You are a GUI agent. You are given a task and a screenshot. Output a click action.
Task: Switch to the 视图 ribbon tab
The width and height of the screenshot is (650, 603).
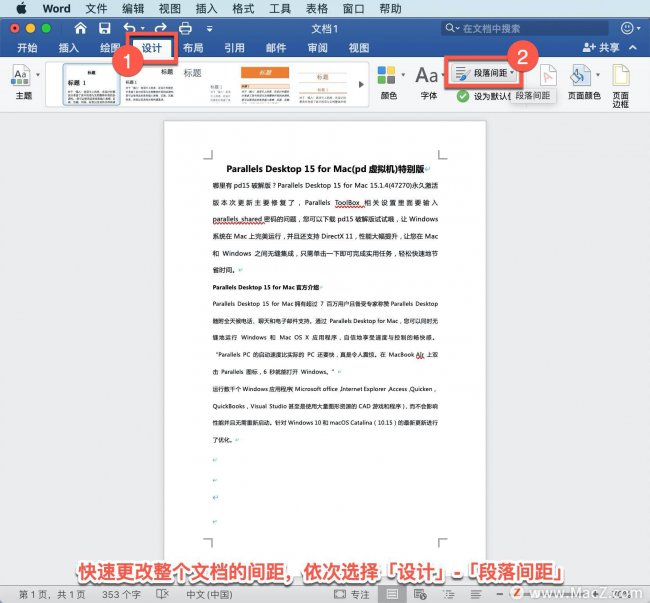[x=359, y=48]
